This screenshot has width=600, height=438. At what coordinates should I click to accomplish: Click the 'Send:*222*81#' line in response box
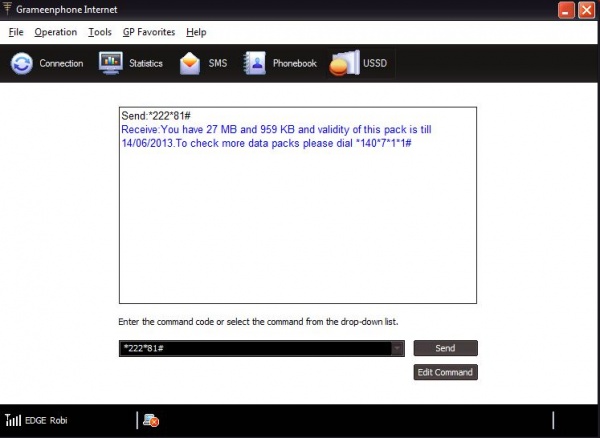(x=156, y=116)
